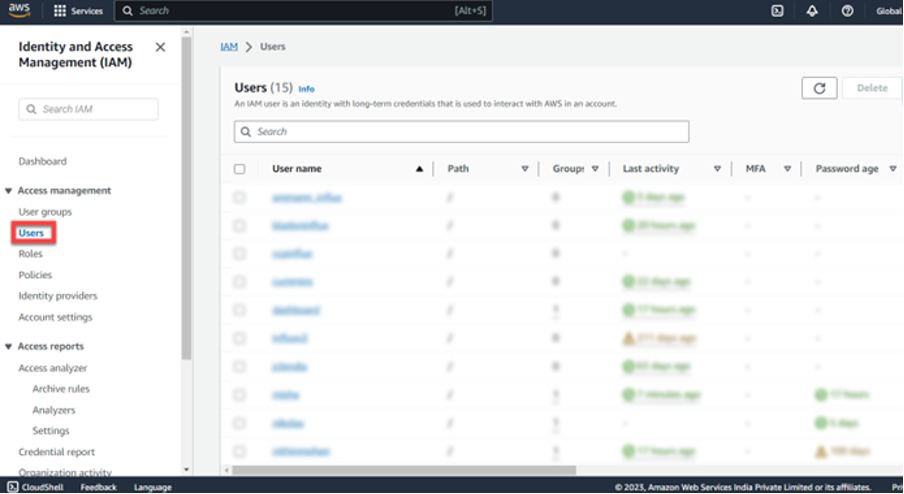This screenshot has height=494, width=904.
Task: Open the AWS home logo
Action: [x=19, y=10]
